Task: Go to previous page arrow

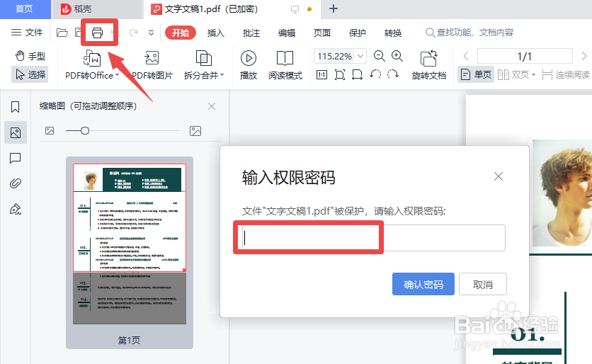Action: point(466,56)
